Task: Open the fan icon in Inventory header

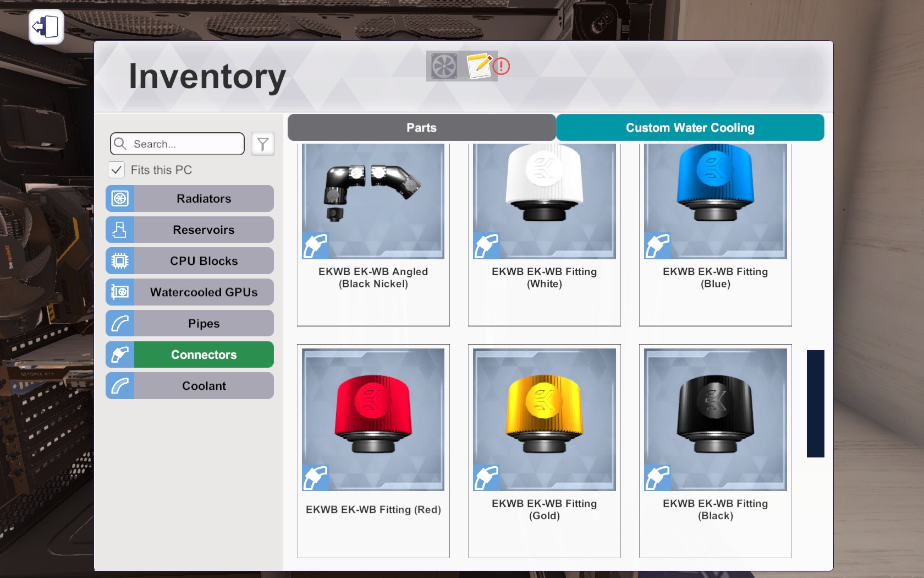Action: 444,66
